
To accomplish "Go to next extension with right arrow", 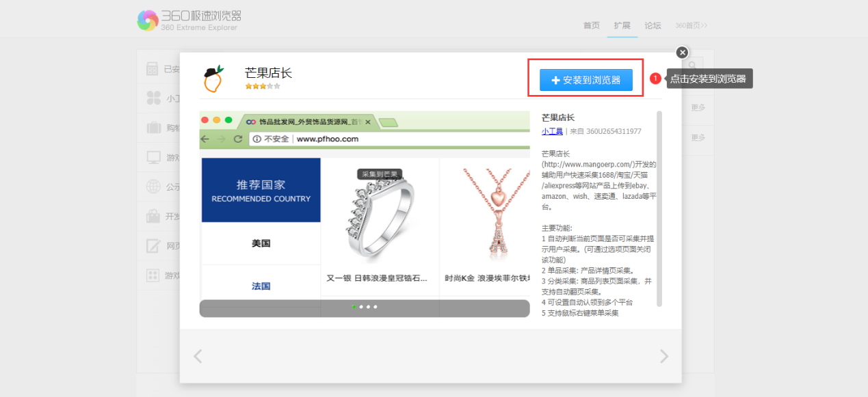I will click(x=663, y=356).
